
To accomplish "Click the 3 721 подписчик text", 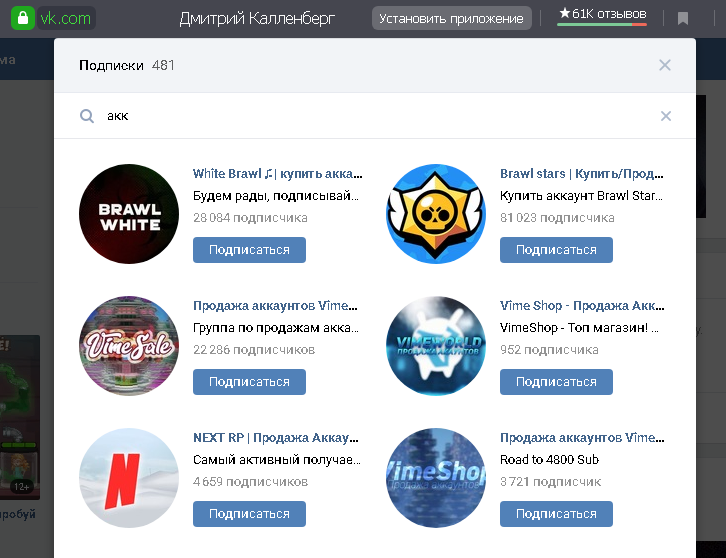I will click(x=550, y=482).
